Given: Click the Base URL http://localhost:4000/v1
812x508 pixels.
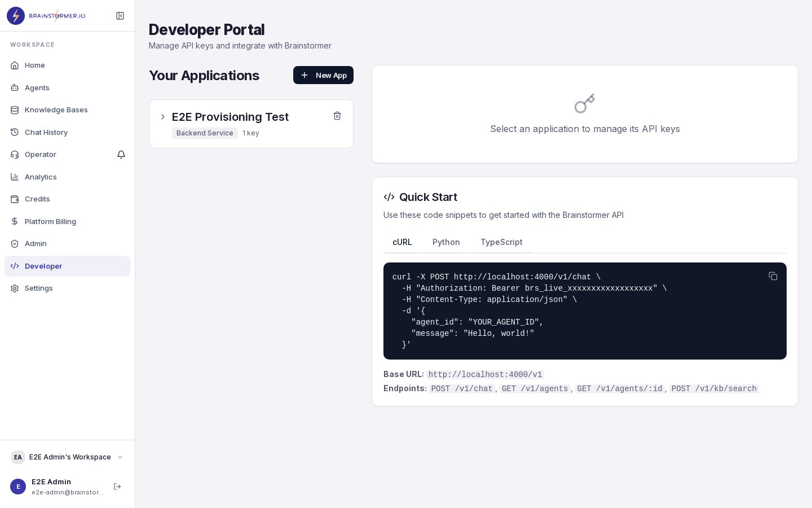Looking at the screenshot, I should coord(485,375).
